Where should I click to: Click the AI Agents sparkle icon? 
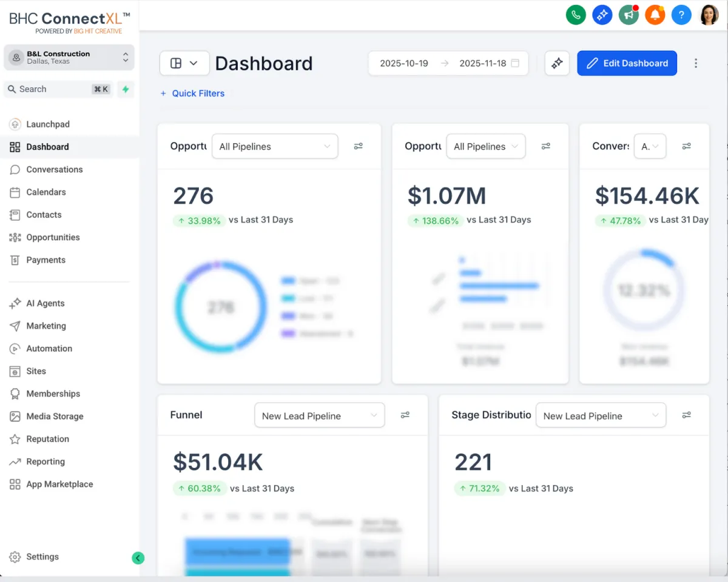coord(15,304)
